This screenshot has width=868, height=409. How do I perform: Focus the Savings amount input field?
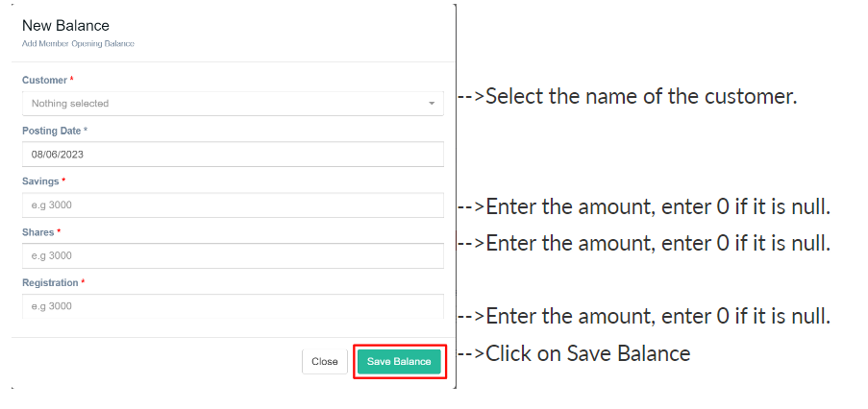click(x=232, y=204)
